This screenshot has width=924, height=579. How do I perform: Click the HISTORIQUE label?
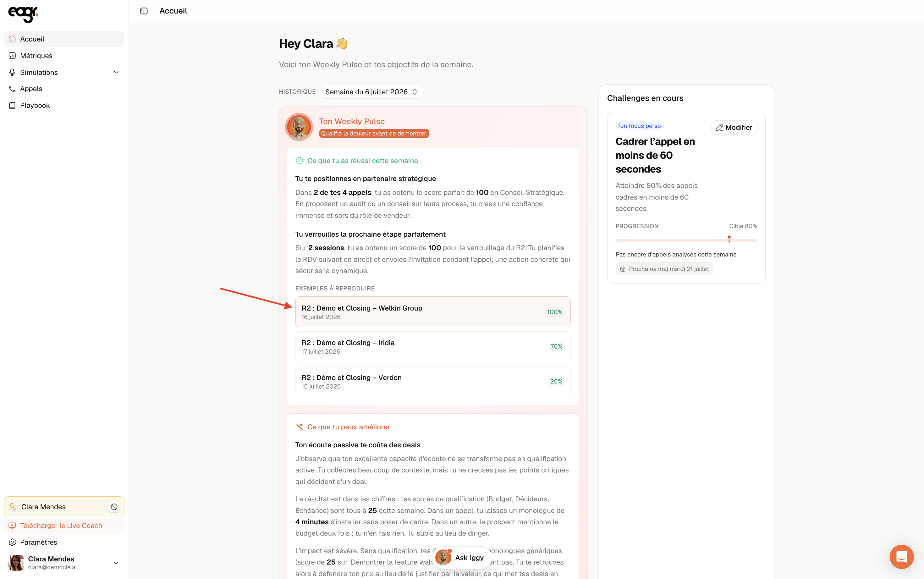click(297, 92)
